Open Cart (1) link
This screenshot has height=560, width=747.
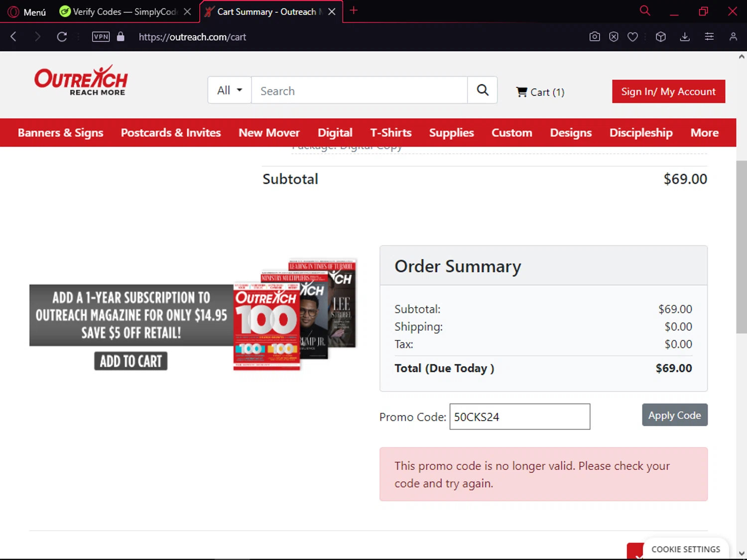[x=540, y=92]
